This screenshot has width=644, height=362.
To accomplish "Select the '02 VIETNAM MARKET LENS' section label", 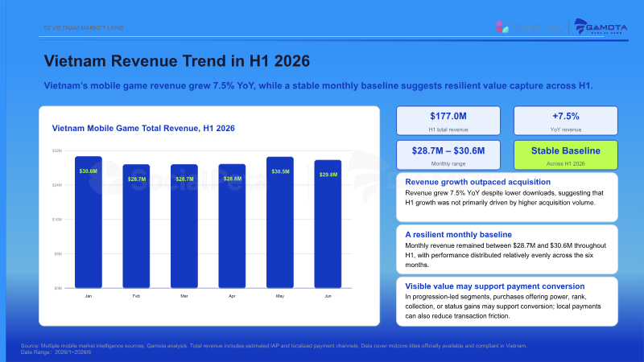I will tap(84, 28).
